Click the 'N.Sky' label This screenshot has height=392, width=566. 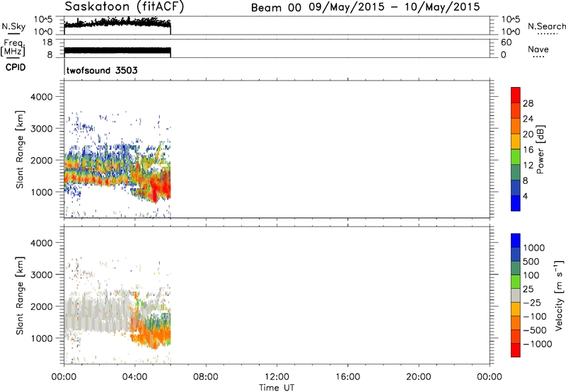(13, 26)
